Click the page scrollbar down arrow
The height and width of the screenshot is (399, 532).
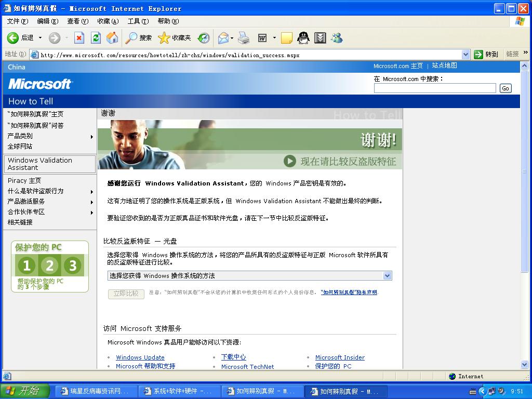click(x=525, y=365)
